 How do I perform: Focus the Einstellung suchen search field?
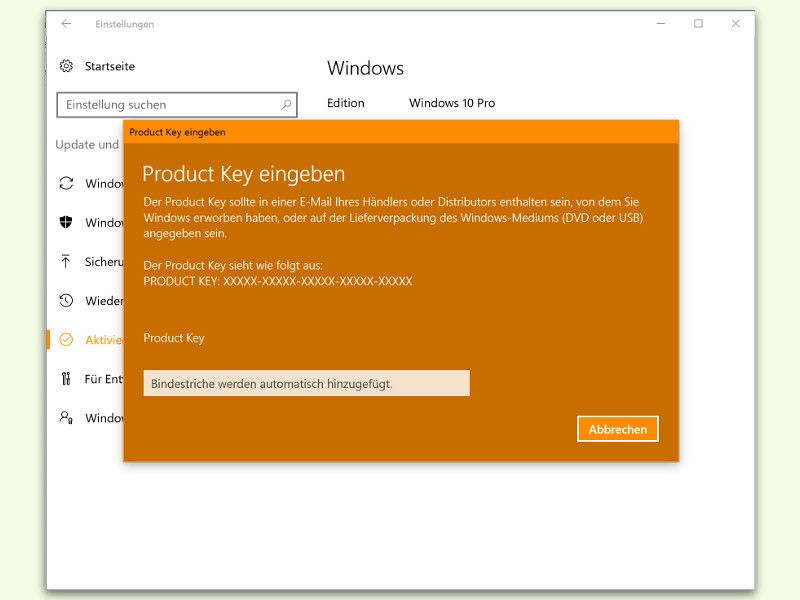[x=177, y=105]
